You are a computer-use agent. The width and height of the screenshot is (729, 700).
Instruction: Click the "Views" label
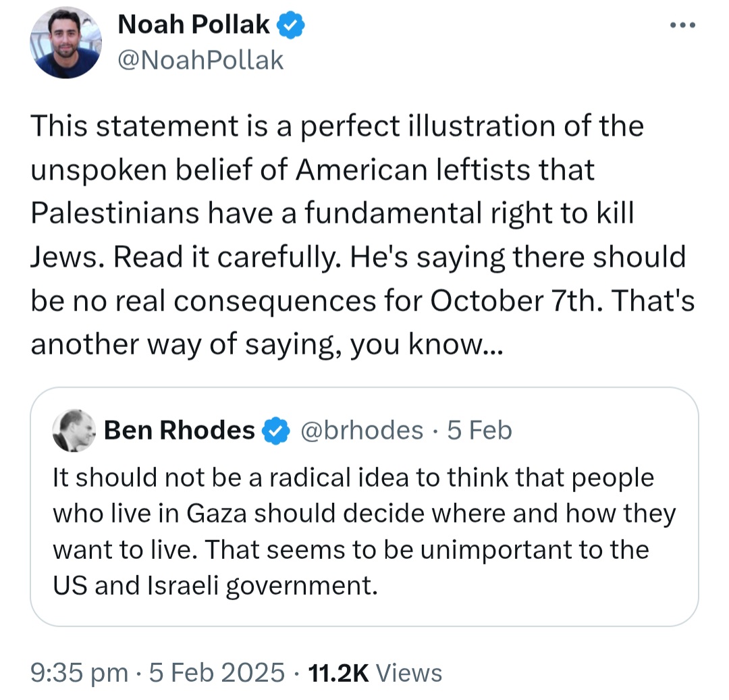click(x=408, y=672)
